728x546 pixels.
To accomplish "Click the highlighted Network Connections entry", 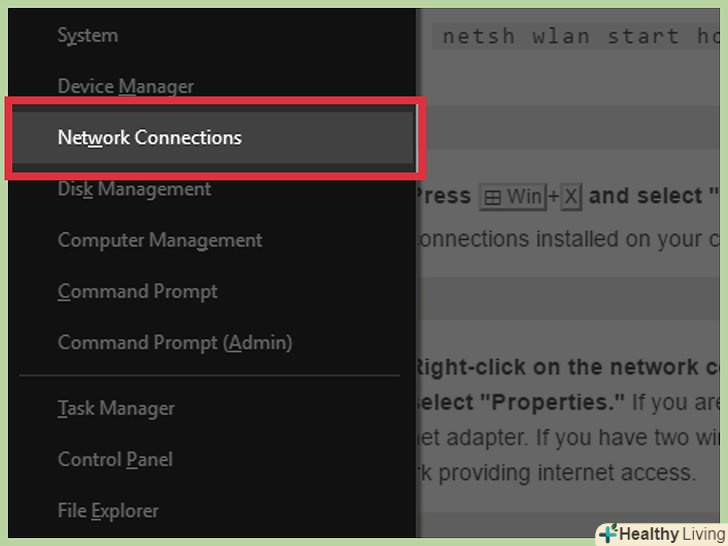I will 150,138.
